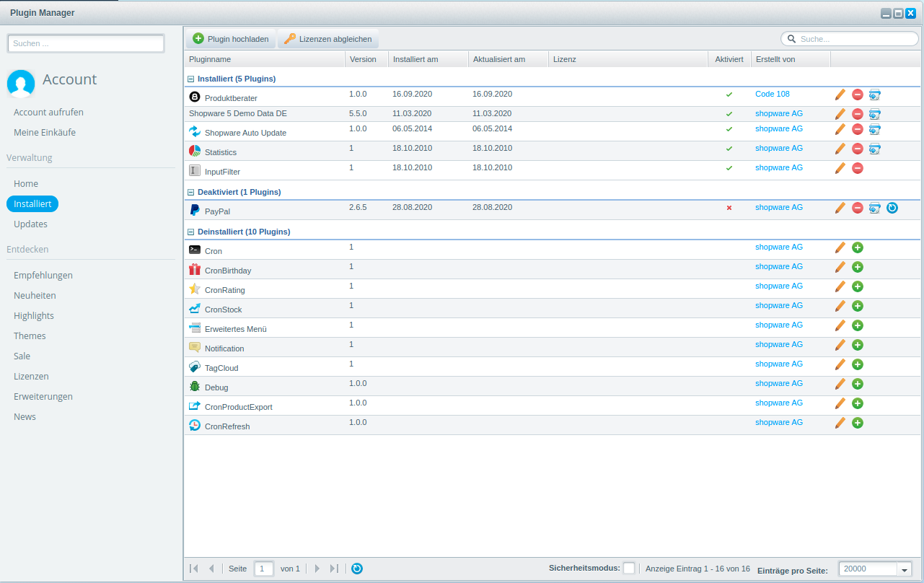Select Installiert in sidebar menu
The width and height of the screenshot is (924, 583).
pos(32,204)
